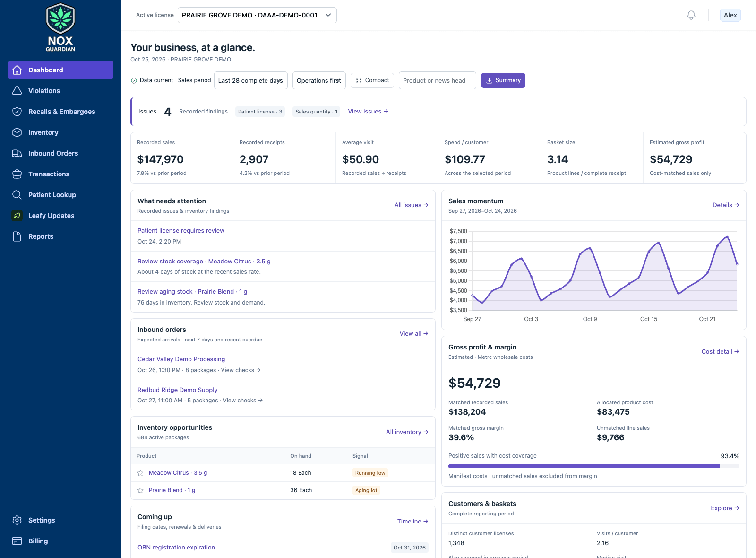Open the Sales period dropdown
This screenshot has height=558, width=756.
[x=251, y=80]
